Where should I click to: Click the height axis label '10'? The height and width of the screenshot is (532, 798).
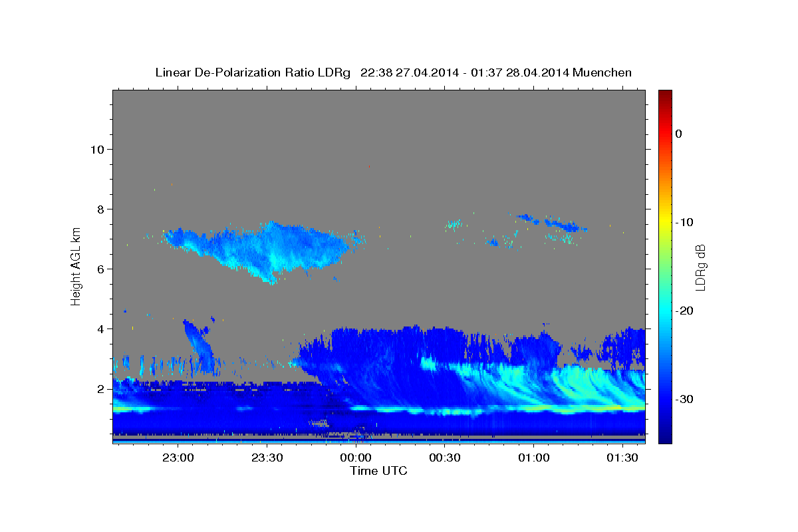[97, 149]
